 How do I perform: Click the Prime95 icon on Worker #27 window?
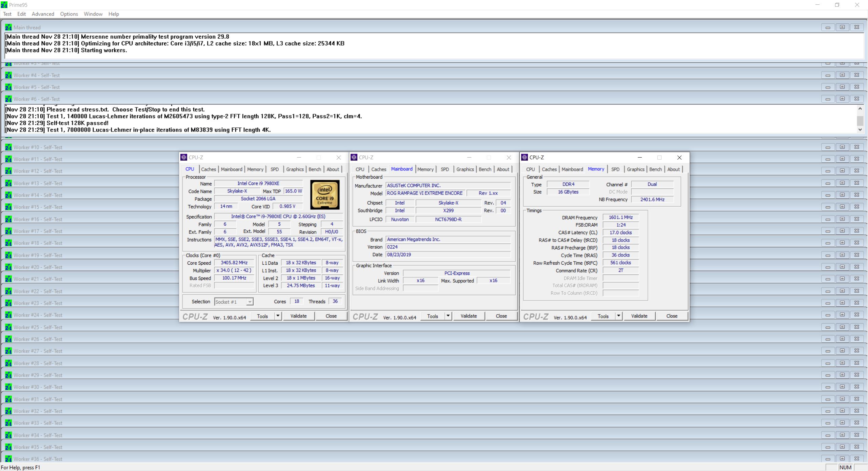coord(8,351)
